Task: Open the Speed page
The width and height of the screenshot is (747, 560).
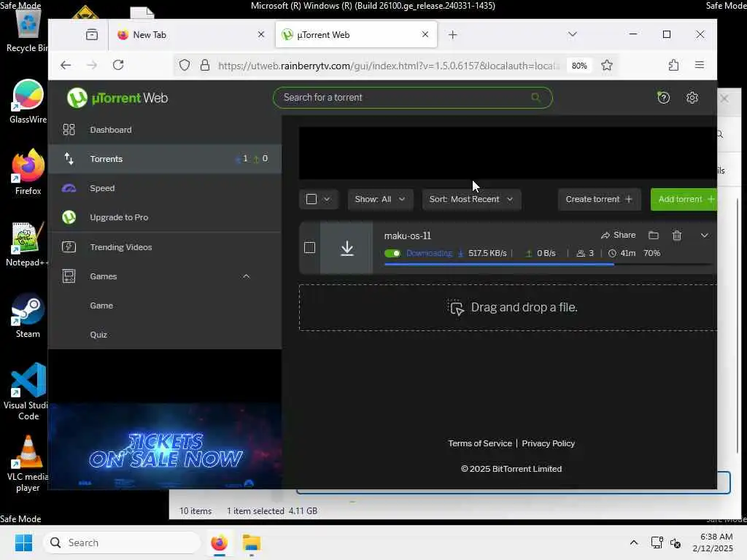Action: (x=165, y=188)
